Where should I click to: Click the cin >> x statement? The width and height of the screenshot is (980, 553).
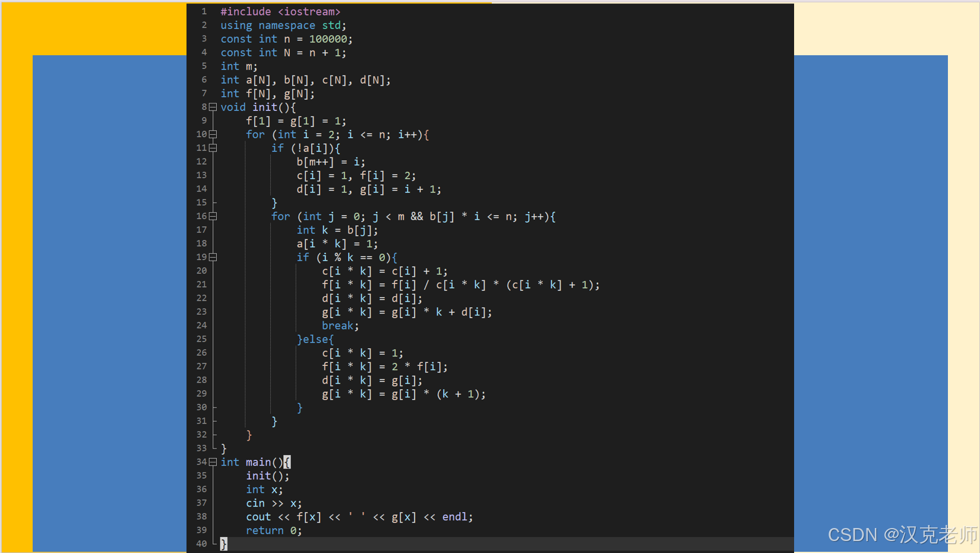(273, 503)
